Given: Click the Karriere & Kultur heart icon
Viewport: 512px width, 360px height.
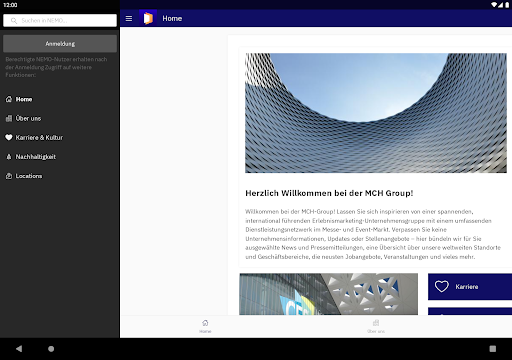Looking at the screenshot, I should click(9, 137).
